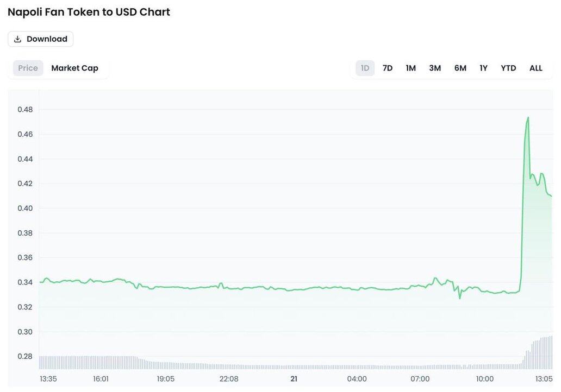Select the 1D time range
Viewport: 561px width, 392px height.
click(365, 68)
